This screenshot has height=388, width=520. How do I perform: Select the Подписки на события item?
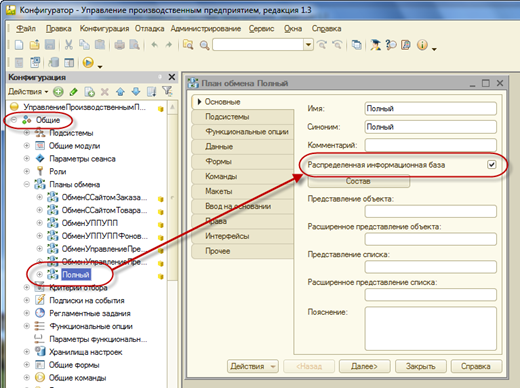[x=87, y=300]
